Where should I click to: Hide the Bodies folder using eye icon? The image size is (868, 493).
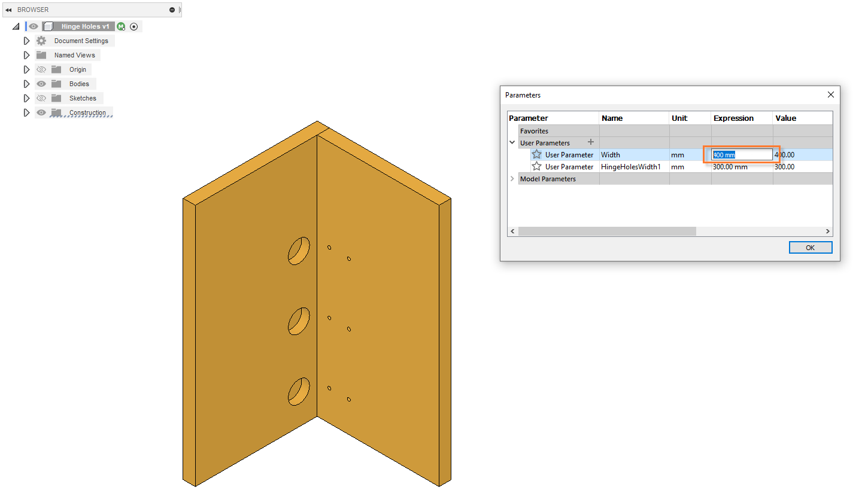pyautogui.click(x=41, y=84)
